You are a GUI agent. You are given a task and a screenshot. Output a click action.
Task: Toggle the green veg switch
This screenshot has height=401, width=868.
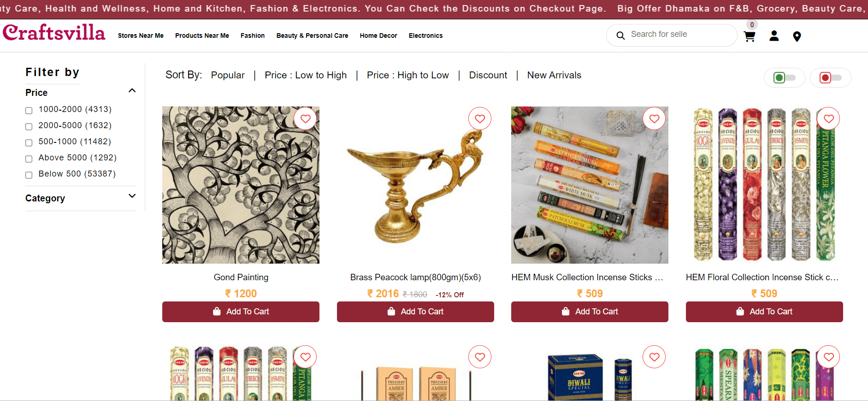click(x=784, y=77)
